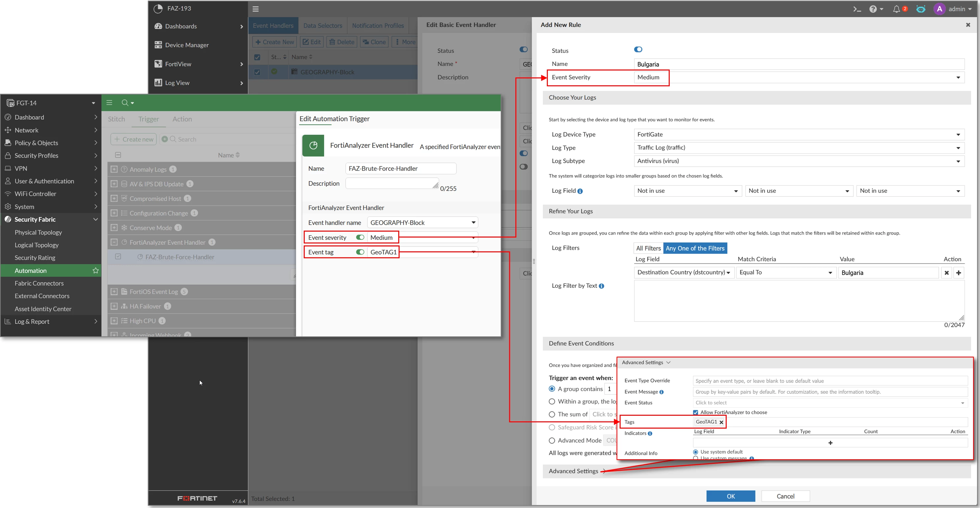The image size is (980, 508).
Task: Open the Event handler name dropdown
Action: [422, 223]
